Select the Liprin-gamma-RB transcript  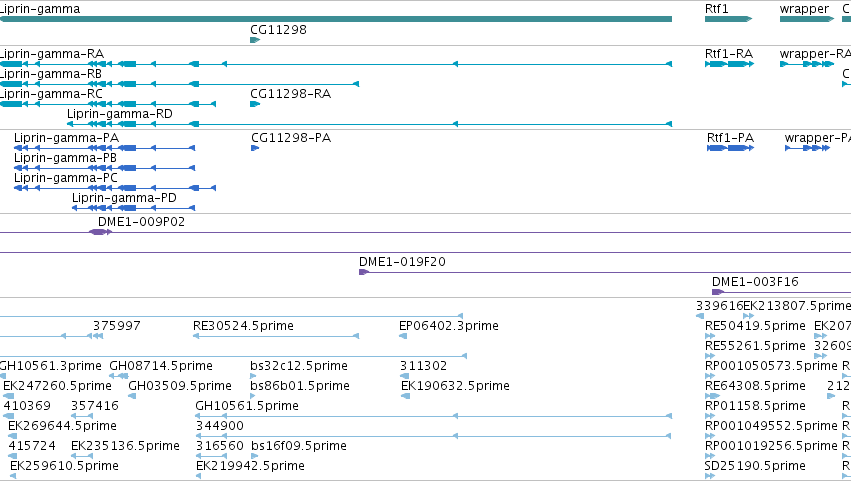click(179, 84)
